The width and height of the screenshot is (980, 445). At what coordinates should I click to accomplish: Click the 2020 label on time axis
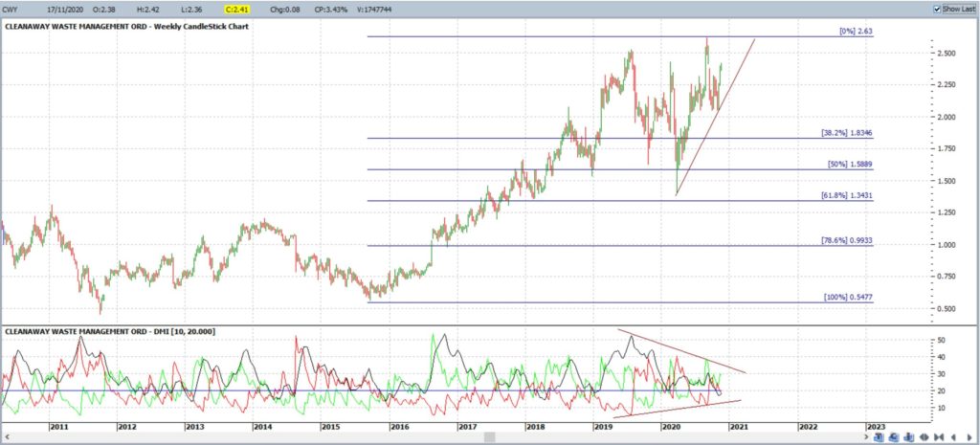click(671, 426)
